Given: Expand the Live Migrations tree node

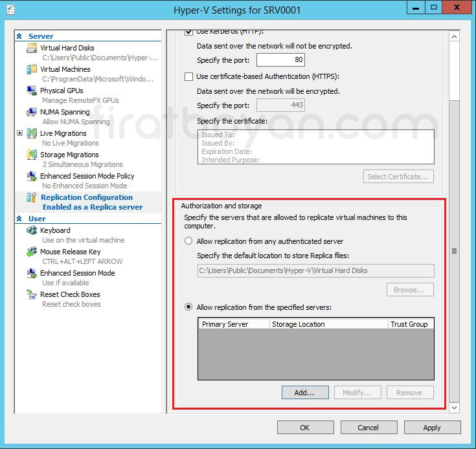Looking at the screenshot, I should coord(19,133).
